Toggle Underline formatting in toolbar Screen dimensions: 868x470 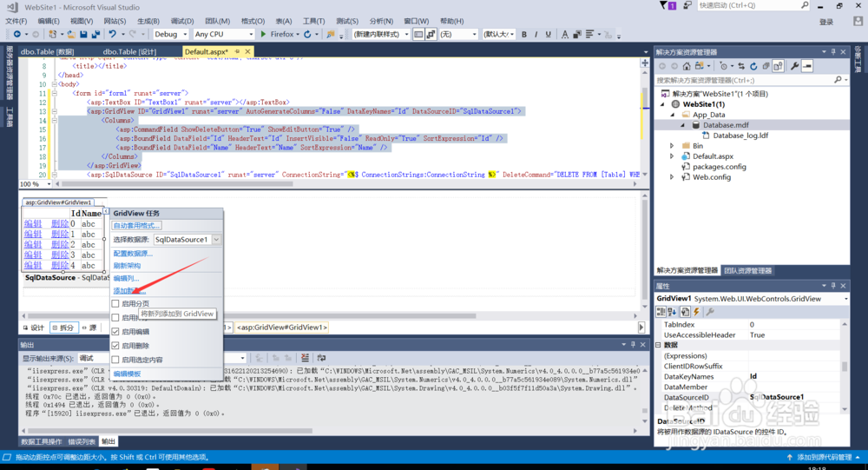click(548, 35)
